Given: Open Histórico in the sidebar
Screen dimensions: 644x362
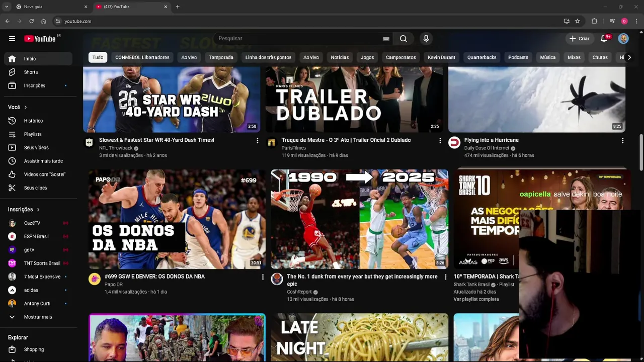Looking at the screenshot, I should [38, 121].
